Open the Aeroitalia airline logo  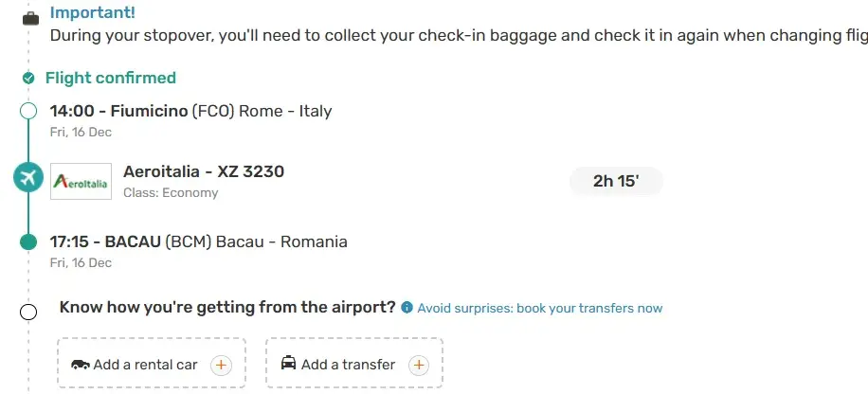point(81,180)
